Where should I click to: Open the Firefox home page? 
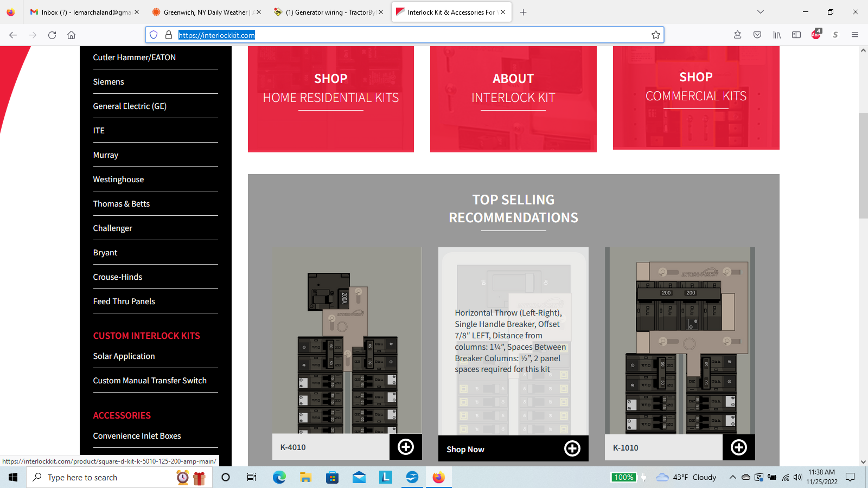[x=71, y=35]
